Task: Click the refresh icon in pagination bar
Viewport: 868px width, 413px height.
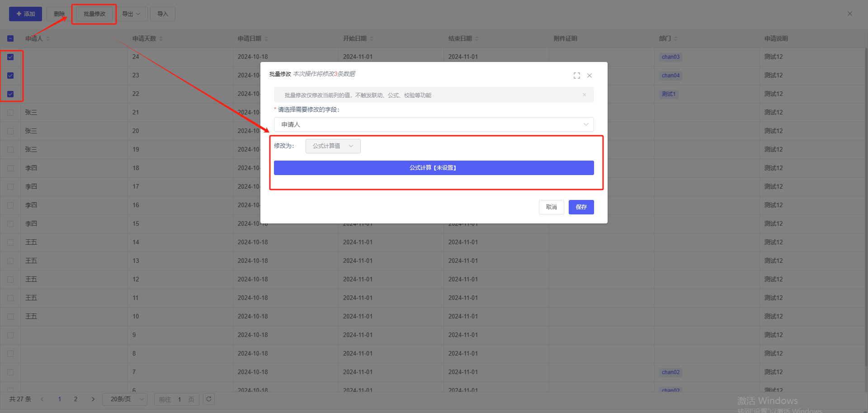Action: [209, 399]
